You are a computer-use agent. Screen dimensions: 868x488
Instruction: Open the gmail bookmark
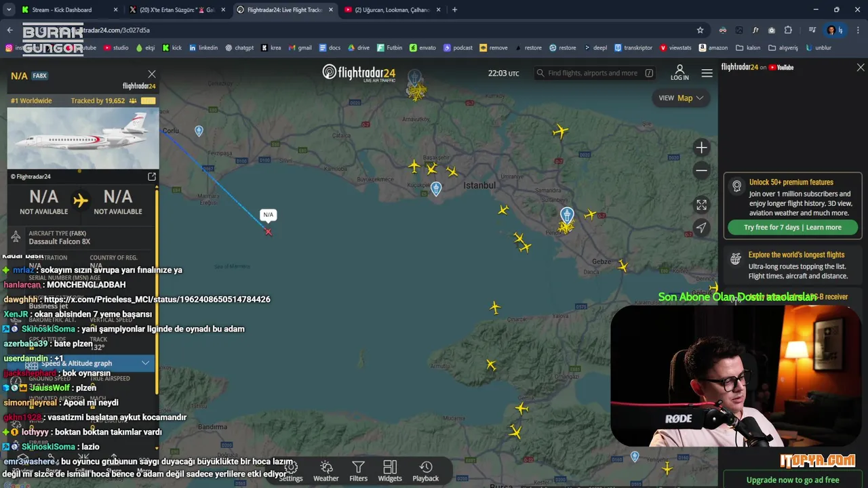[x=300, y=48]
